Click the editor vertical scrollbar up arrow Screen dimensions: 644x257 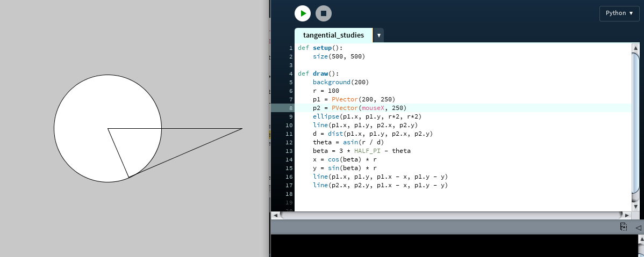coord(635,48)
